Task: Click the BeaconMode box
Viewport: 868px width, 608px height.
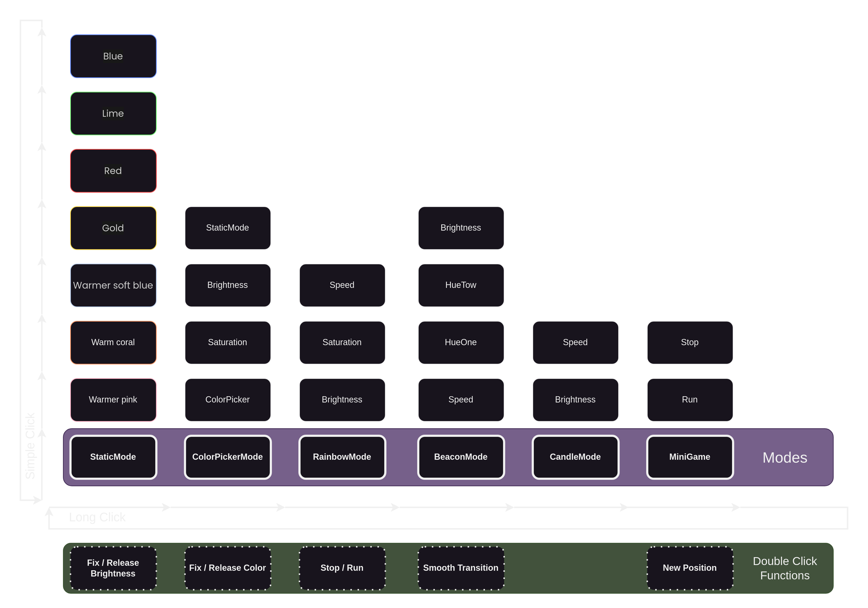Action: click(x=460, y=457)
